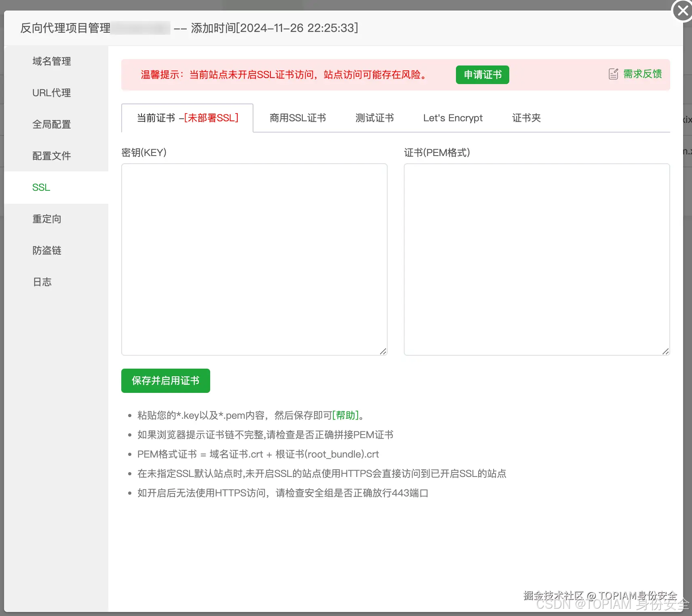The width and height of the screenshot is (692, 616).
Task: Close the 反向代理项目管理 dialog
Action: tap(682, 11)
